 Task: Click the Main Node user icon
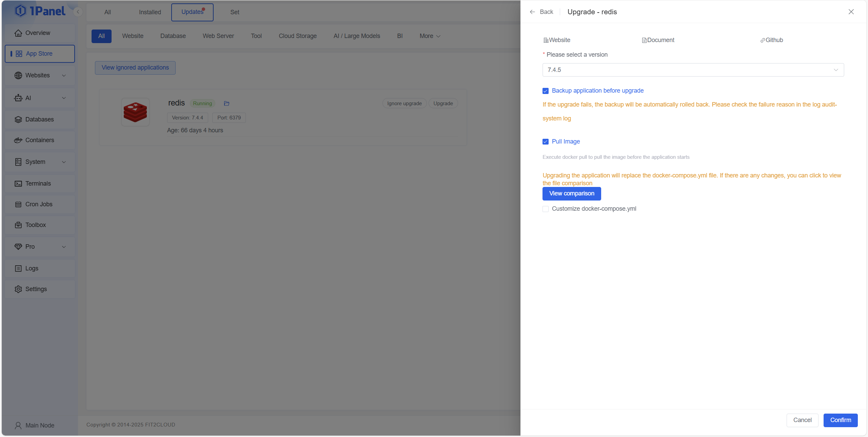coord(18,425)
